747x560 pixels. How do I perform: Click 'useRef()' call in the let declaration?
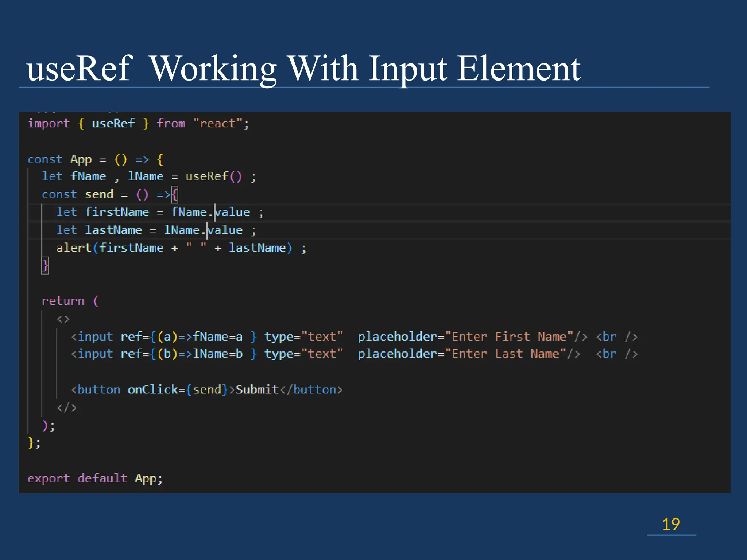(x=213, y=176)
